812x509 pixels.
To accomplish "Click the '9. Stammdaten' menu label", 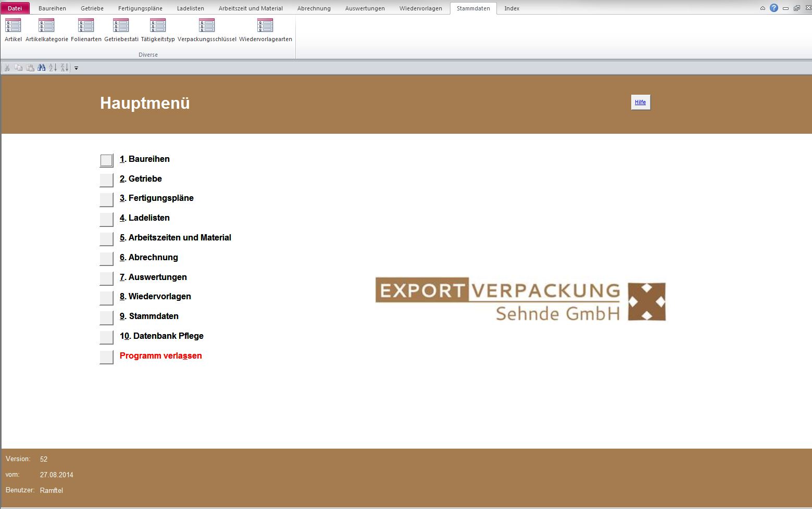I will [x=149, y=316].
